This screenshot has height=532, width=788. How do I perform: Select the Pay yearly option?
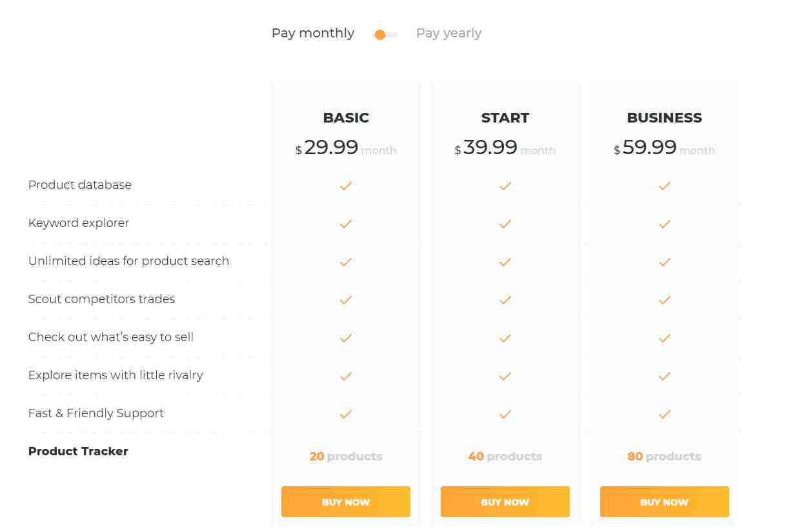pyautogui.click(x=449, y=34)
